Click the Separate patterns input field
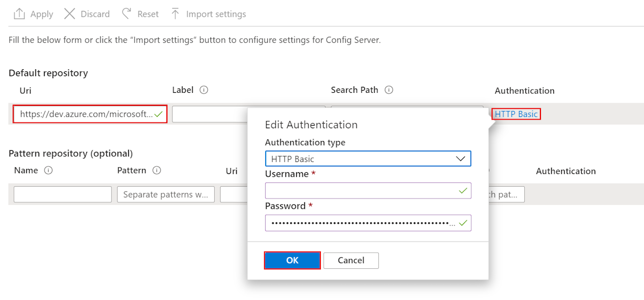Screen dimensions: 644x300 [166, 194]
